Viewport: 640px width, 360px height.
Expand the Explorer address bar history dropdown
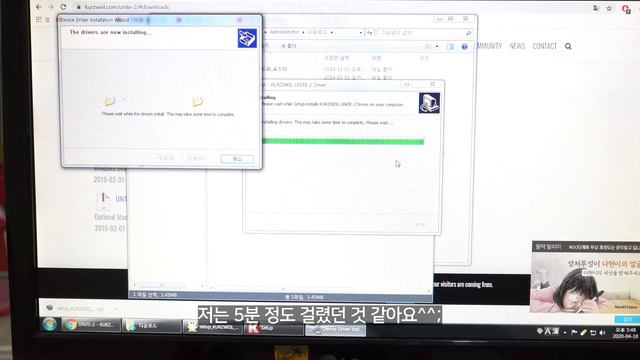[361, 32]
